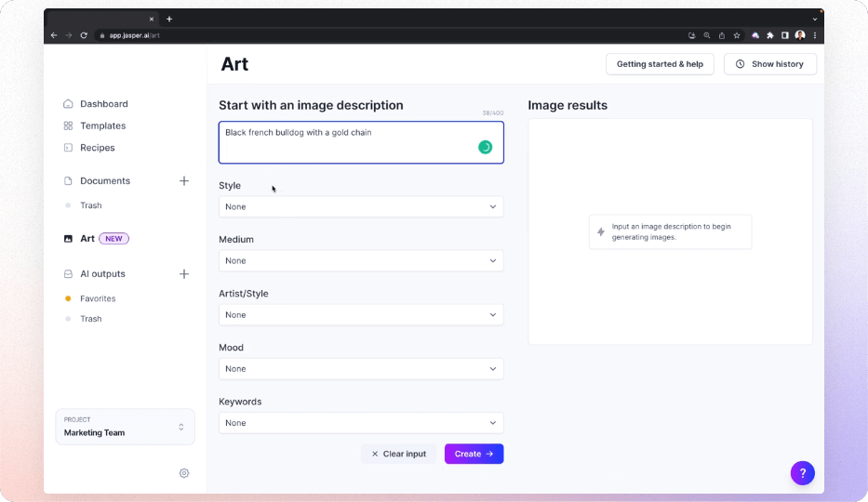Click the green Grammarly circle icon
Image resolution: width=868 pixels, height=502 pixels.
[485, 147]
